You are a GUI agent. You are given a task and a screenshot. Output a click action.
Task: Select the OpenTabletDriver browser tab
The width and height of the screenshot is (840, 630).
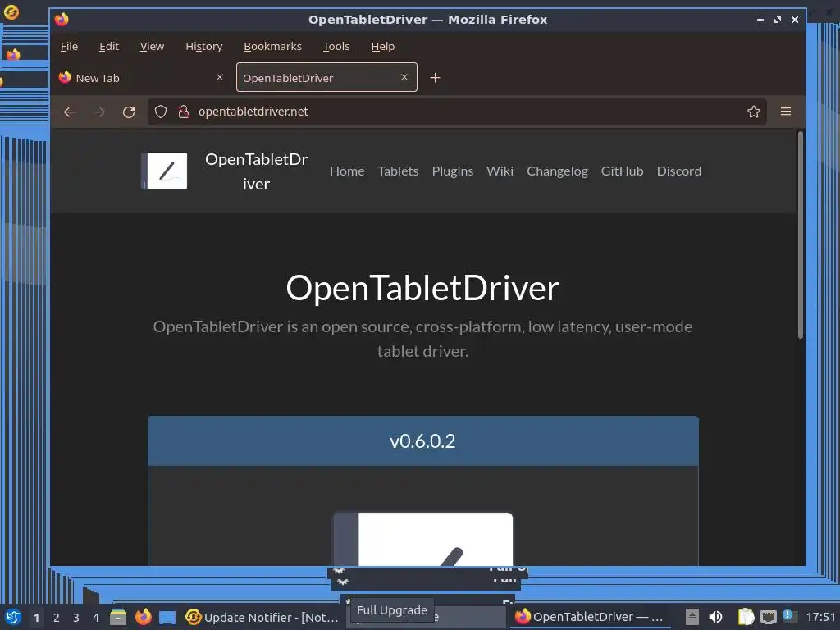pyautogui.click(x=326, y=78)
